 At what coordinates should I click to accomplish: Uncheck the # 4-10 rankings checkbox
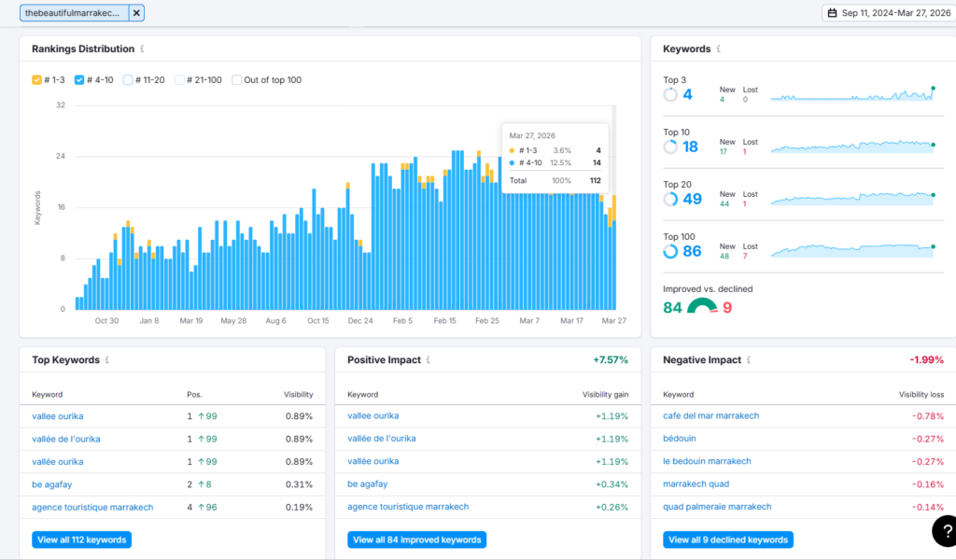[x=79, y=80]
